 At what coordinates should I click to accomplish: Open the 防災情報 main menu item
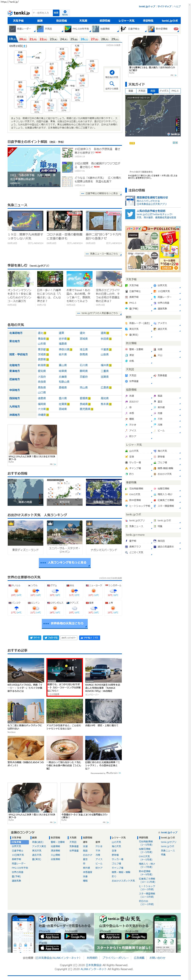[61, 21]
